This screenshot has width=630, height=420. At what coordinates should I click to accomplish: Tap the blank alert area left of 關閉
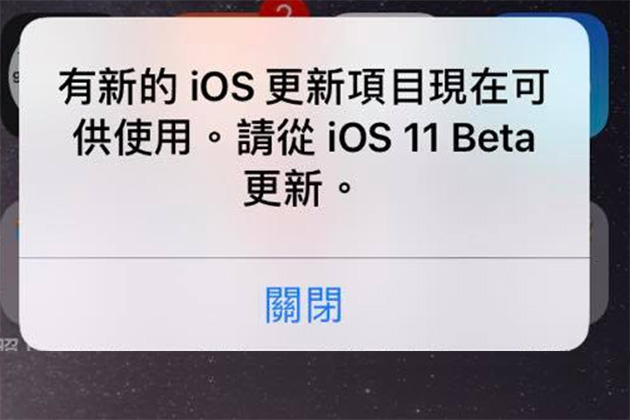[141, 305]
